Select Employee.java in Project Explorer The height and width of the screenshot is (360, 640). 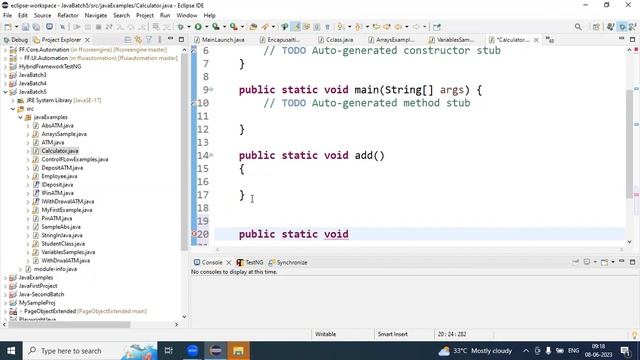tap(59, 176)
